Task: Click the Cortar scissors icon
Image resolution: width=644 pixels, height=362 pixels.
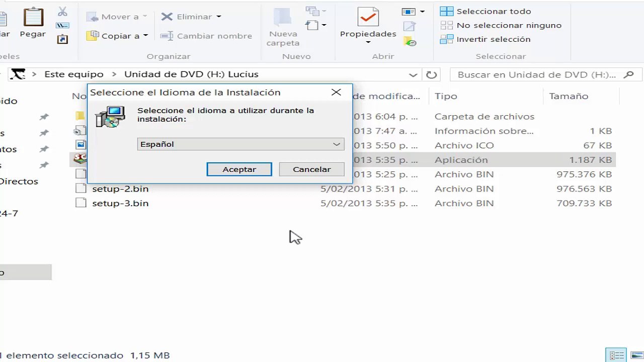Action: pos(62,11)
